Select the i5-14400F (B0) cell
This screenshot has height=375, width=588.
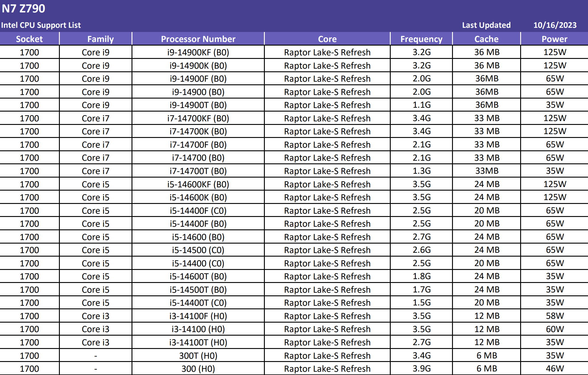click(x=198, y=224)
